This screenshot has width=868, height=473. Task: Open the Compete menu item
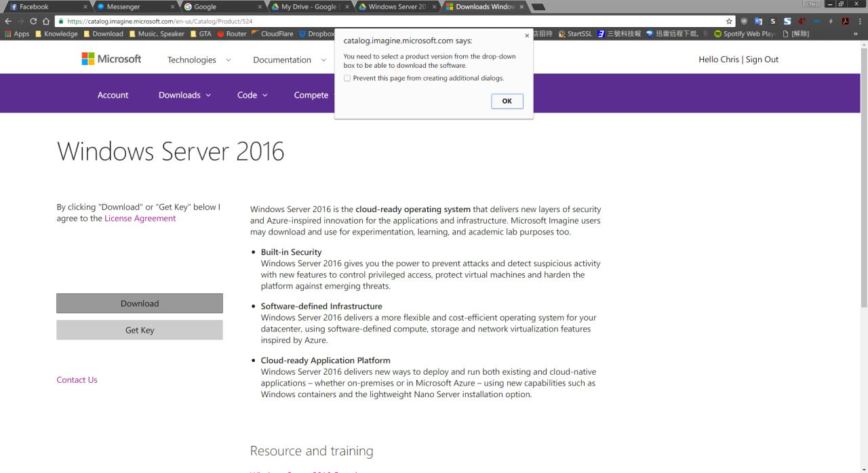pyautogui.click(x=311, y=95)
